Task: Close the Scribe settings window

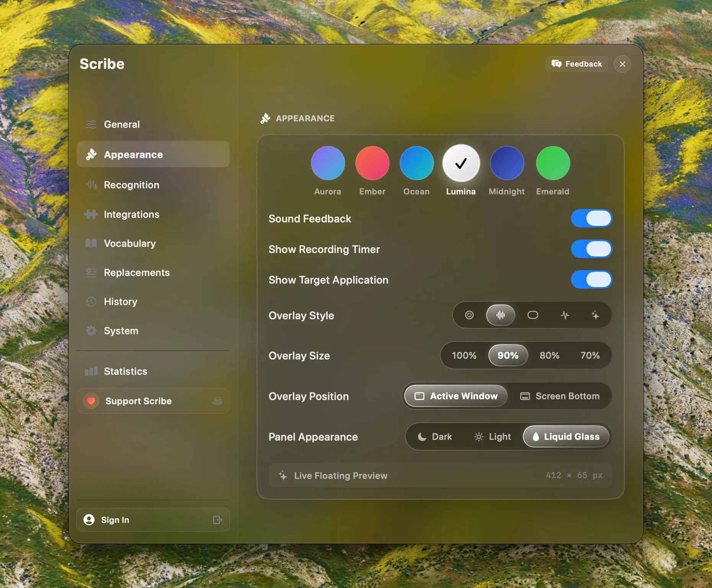Action: point(622,64)
